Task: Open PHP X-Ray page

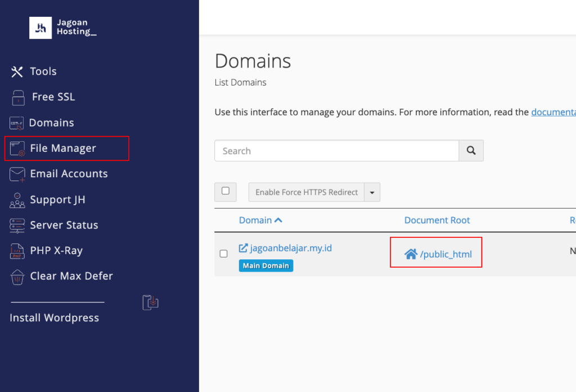Action: (56, 251)
